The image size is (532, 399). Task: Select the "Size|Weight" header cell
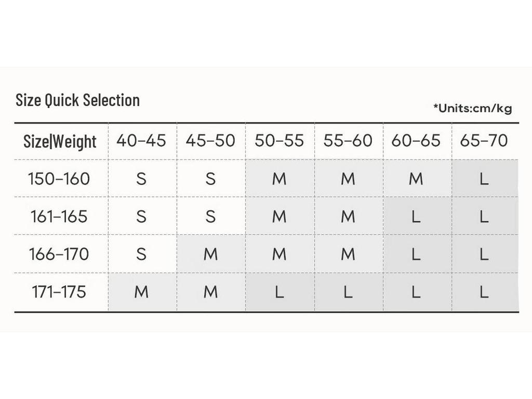click(60, 141)
